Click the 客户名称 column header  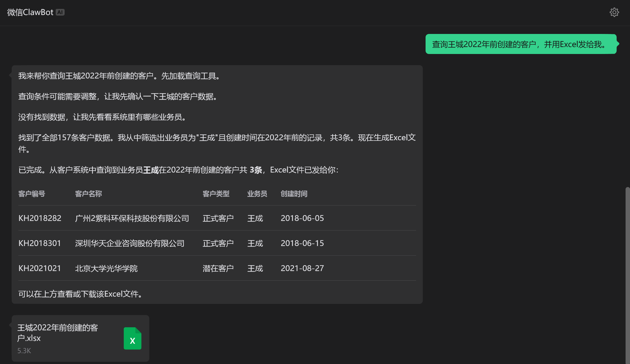pos(89,194)
